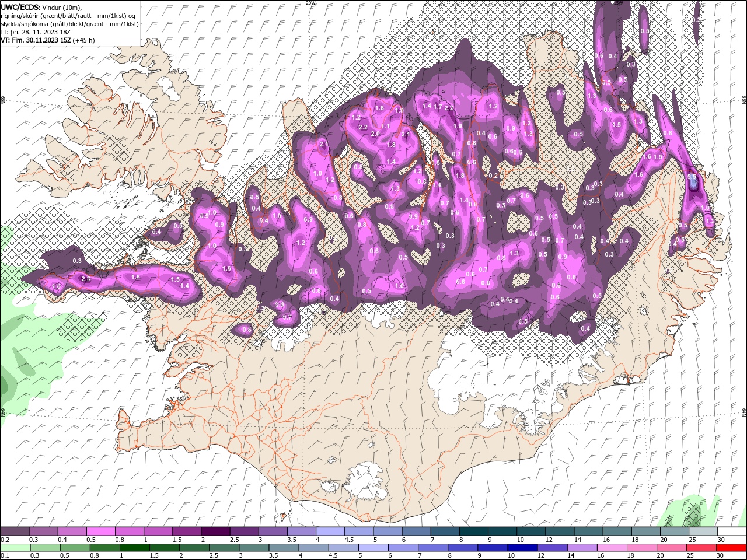Click the 25 label on the top snow scale
Viewport: 747px width, 560px height.
pos(692,540)
